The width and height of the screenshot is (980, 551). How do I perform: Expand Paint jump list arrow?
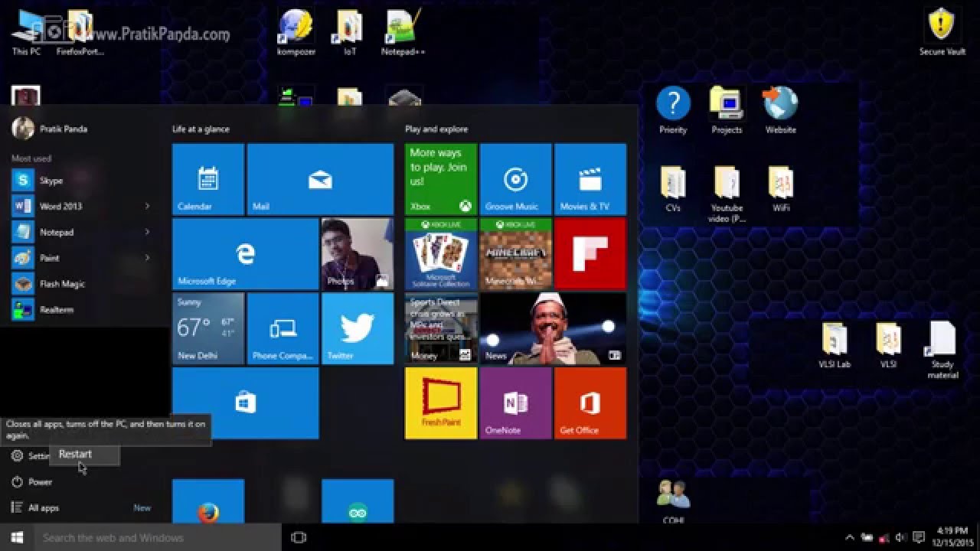[x=147, y=258]
